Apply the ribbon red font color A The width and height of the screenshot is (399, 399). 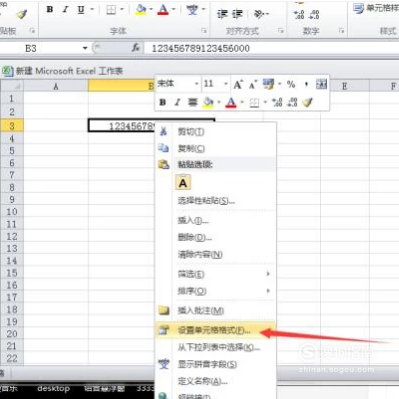point(163,10)
